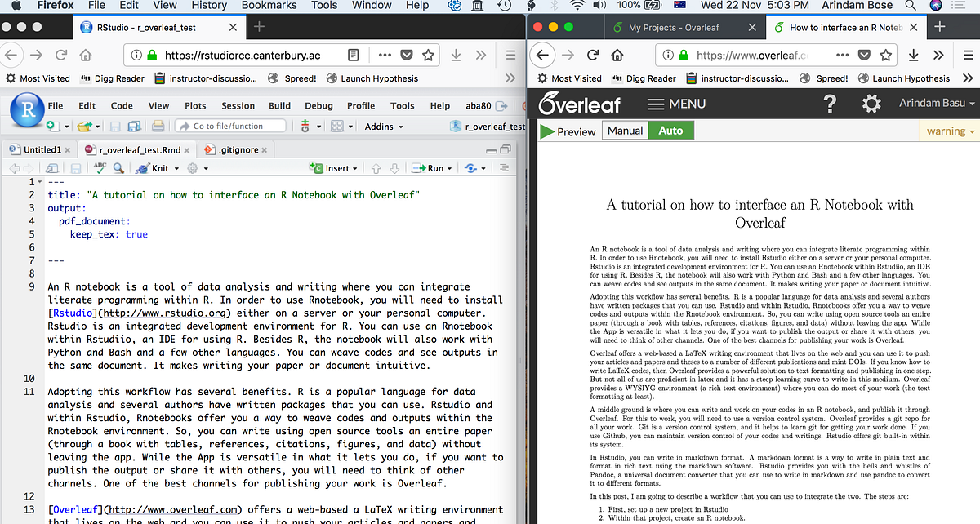Click Launch Hypothesis bookmark in RStudio window

(x=372, y=78)
